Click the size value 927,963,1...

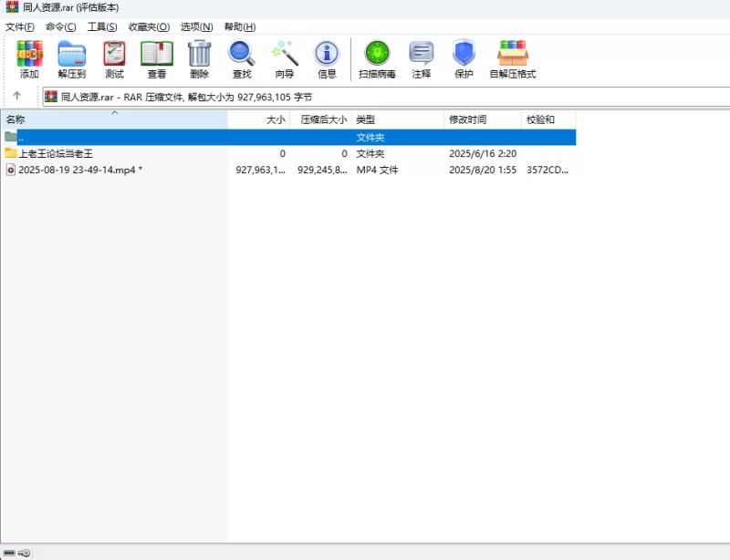[x=260, y=170]
